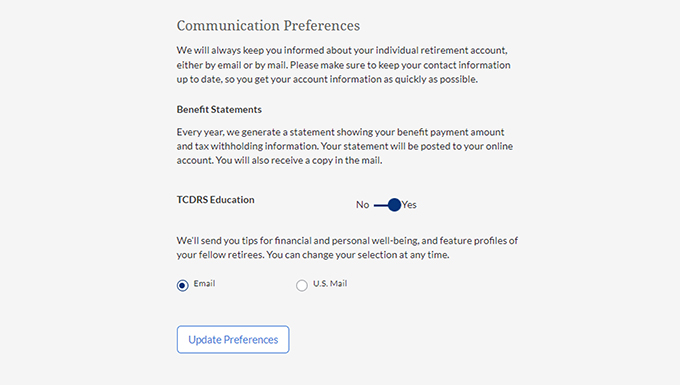Click the toggle track line left of knob
The image size is (680, 385).
(x=381, y=205)
